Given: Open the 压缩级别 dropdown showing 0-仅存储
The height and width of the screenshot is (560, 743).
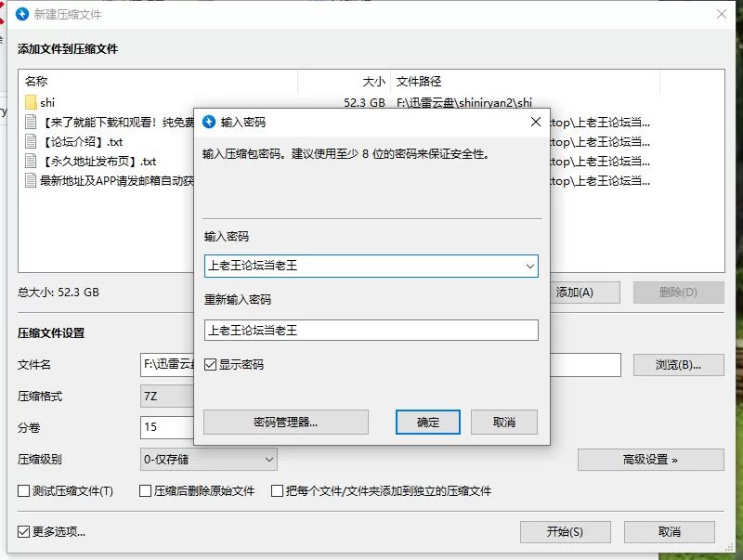Looking at the screenshot, I should pyautogui.click(x=208, y=459).
